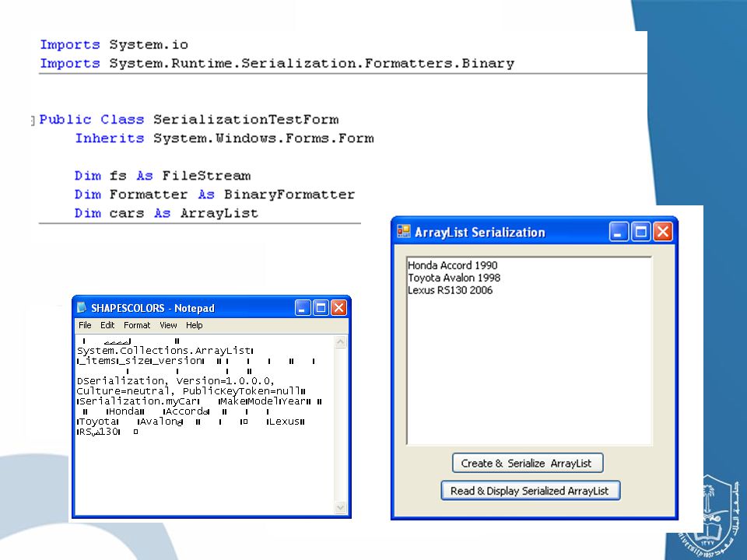The height and width of the screenshot is (560, 747).
Task: Click the Imports System.io code line
Action: point(114,45)
